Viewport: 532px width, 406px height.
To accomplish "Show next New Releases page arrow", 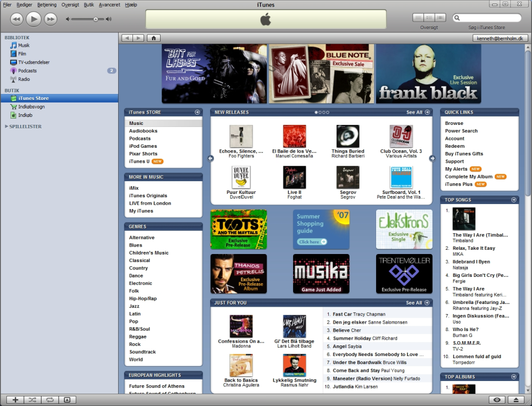I will pyautogui.click(x=432, y=158).
